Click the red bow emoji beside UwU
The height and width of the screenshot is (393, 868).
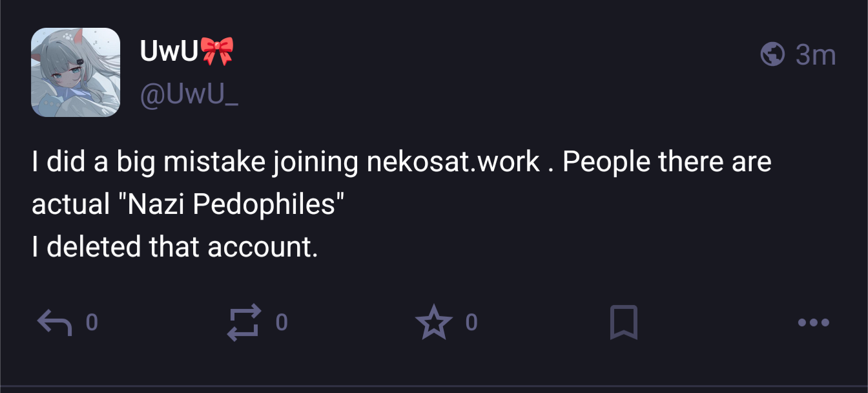(x=217, y=52)
